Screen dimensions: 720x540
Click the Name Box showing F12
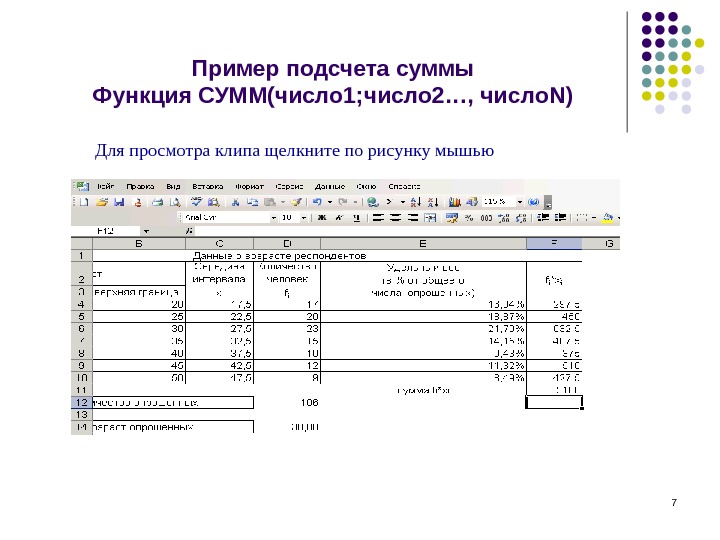pos(106,231)
